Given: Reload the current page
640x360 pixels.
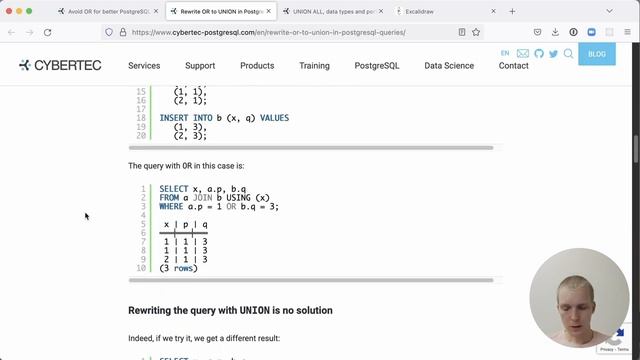Looking at the screenshot, I should (47, 32).
